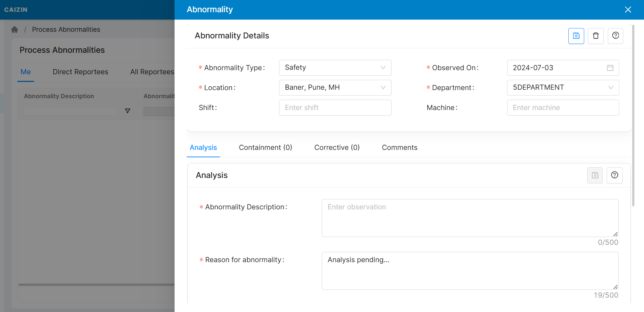This screenshot has width=644, height=312.
Task: Click the Abnormality Description resize handle
Action: pyautogui.click(x=615, y=234)
